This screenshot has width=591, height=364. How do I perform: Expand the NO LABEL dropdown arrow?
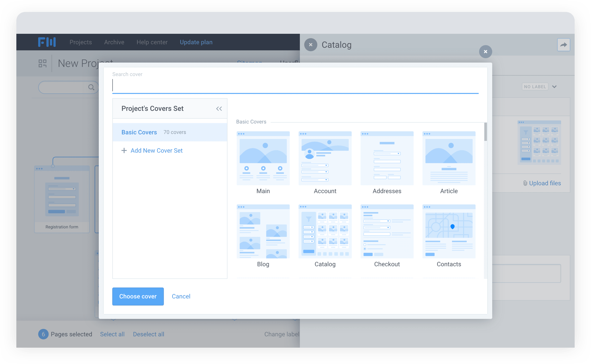pyautogui.click(x=554, y=87)
